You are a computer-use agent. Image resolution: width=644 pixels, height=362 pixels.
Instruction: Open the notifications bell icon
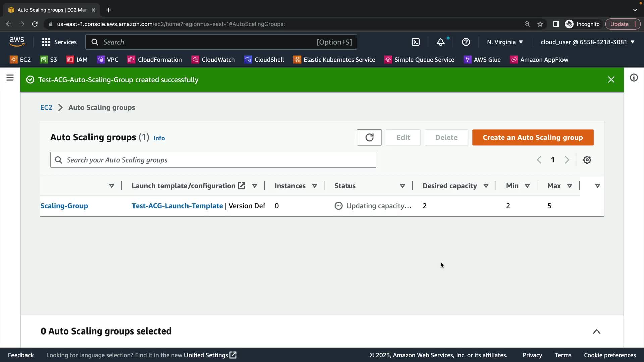(x=440, y=42)
